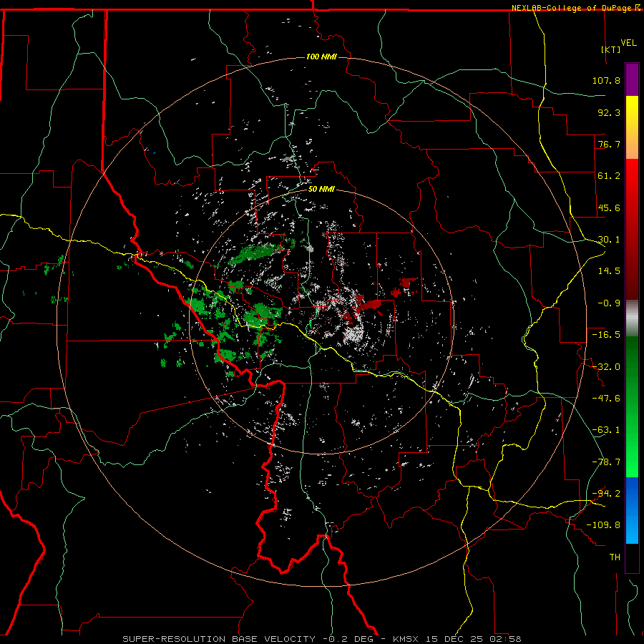
Task: Pick the purple segment of velocity color bar
Action: tap(632, 79)
